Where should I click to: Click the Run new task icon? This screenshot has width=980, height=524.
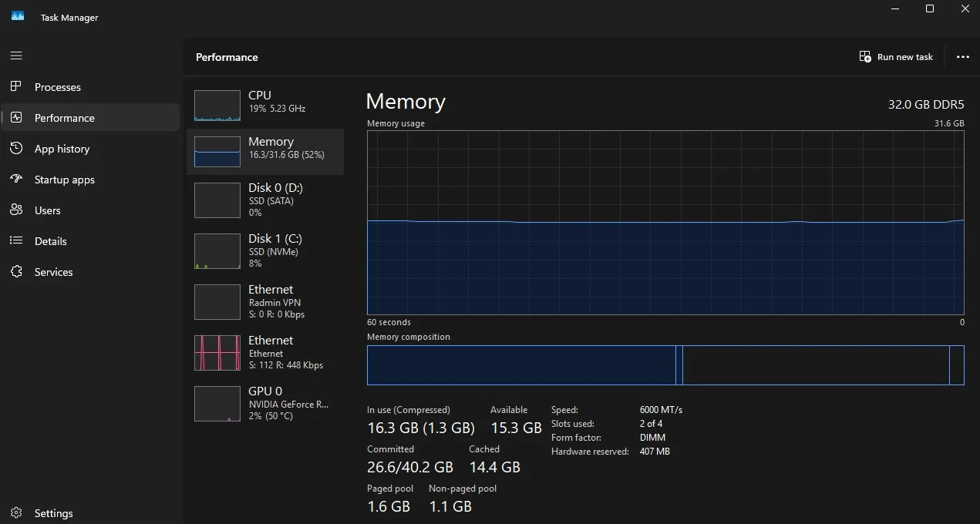865,56
